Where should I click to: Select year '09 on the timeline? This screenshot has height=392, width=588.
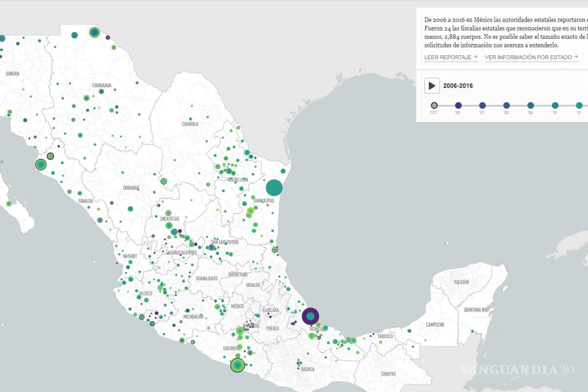pyautogui.click(x=530, y=104)
